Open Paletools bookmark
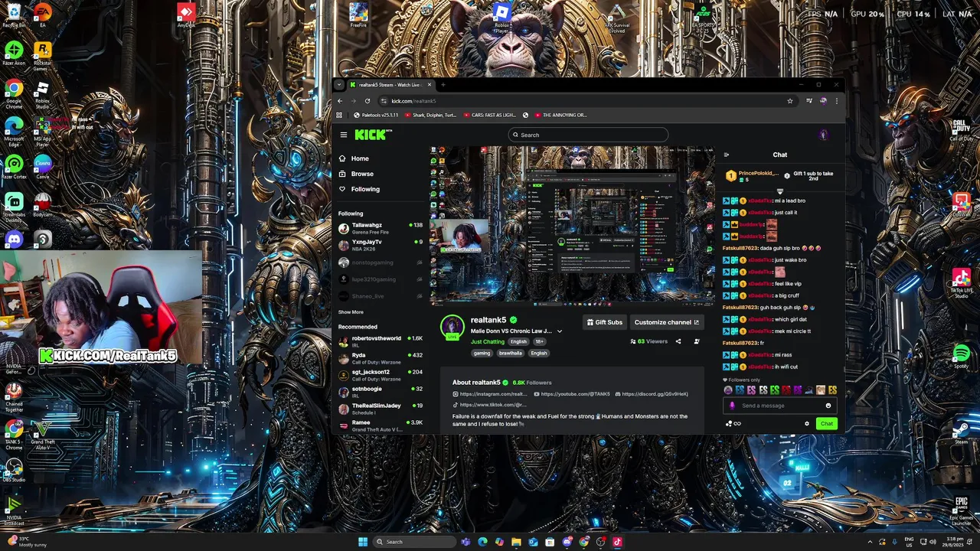980x551 pixels. (376, 115)
